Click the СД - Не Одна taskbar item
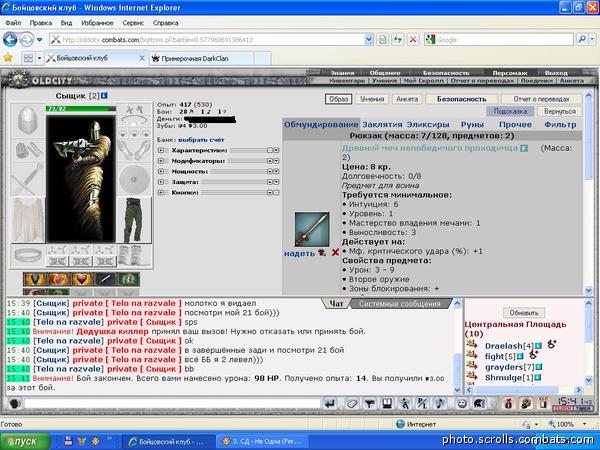The image size is (600, 450). (x=262, y=442)
